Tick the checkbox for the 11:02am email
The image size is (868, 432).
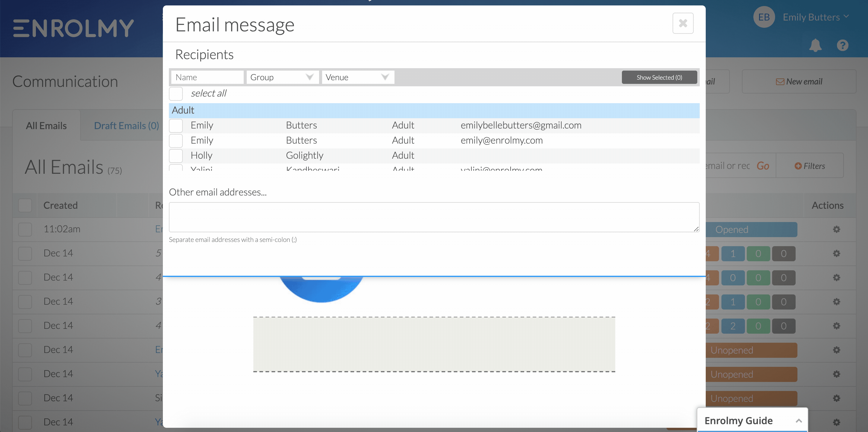(x=25, y=230)
